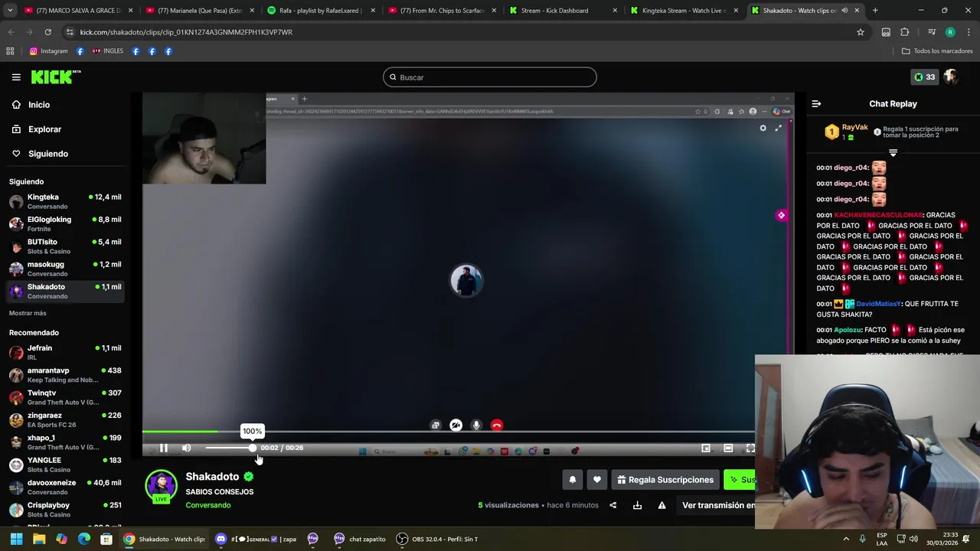Toggle channel notifications bell
Image resolution: width=980 pixels, height=551 pixels.
572,480
